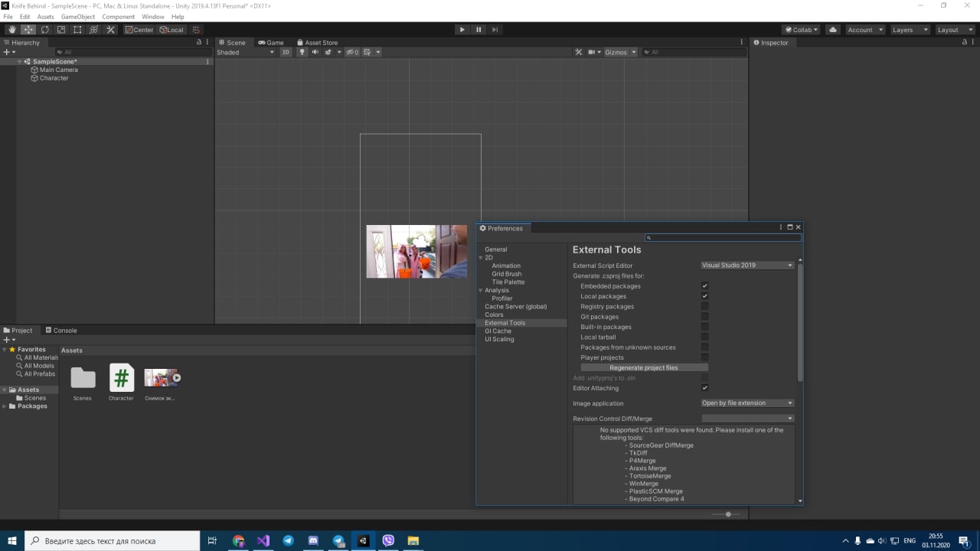Click Regenerate project files button
The image size is (980, 551).
pos(643,368)
